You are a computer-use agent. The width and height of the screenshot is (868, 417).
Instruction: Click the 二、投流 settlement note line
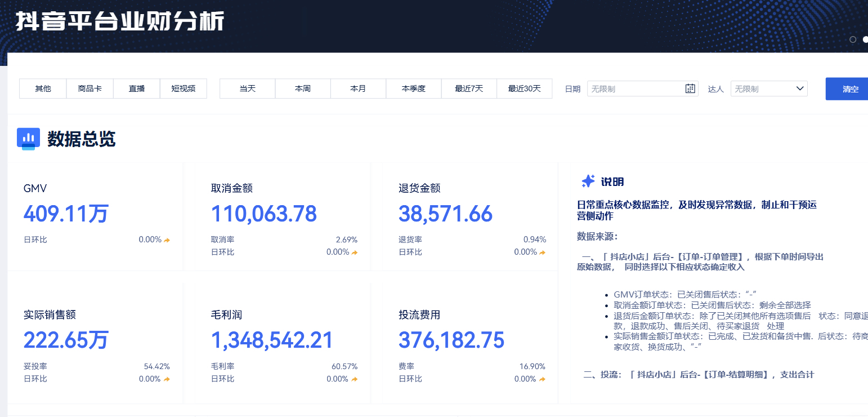(699, 375)
